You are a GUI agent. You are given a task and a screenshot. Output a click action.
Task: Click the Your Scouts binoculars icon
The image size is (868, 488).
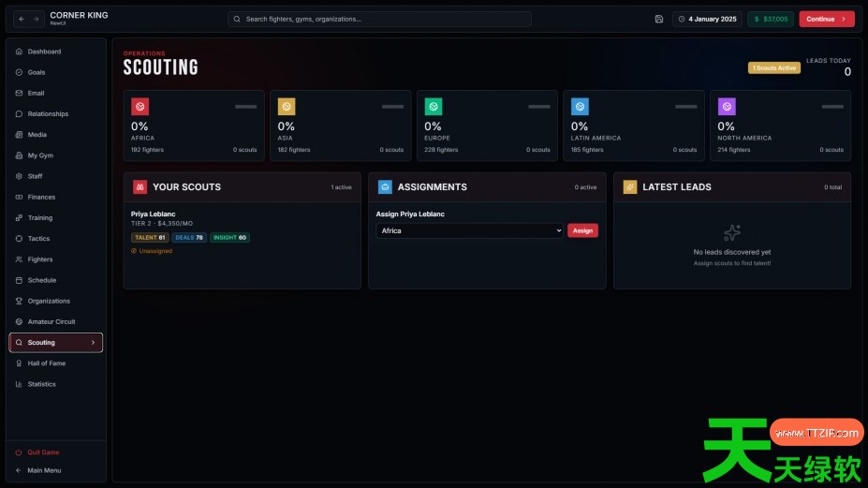tap(140, 187)
